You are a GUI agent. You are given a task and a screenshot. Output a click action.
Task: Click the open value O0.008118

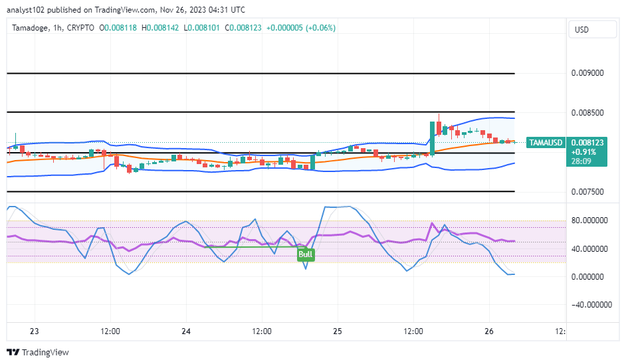point(118,28)
